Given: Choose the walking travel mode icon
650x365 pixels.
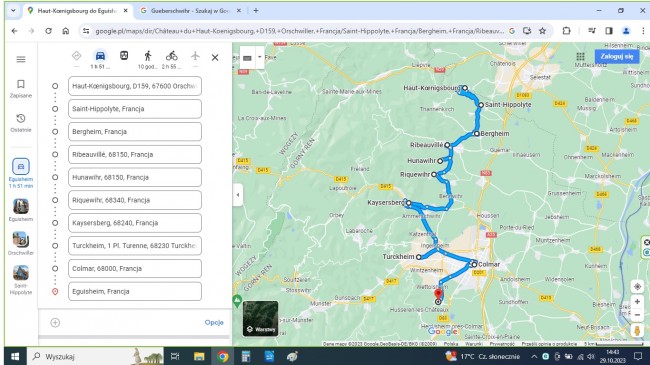Looking at the screenshot, I should [148, 56].
